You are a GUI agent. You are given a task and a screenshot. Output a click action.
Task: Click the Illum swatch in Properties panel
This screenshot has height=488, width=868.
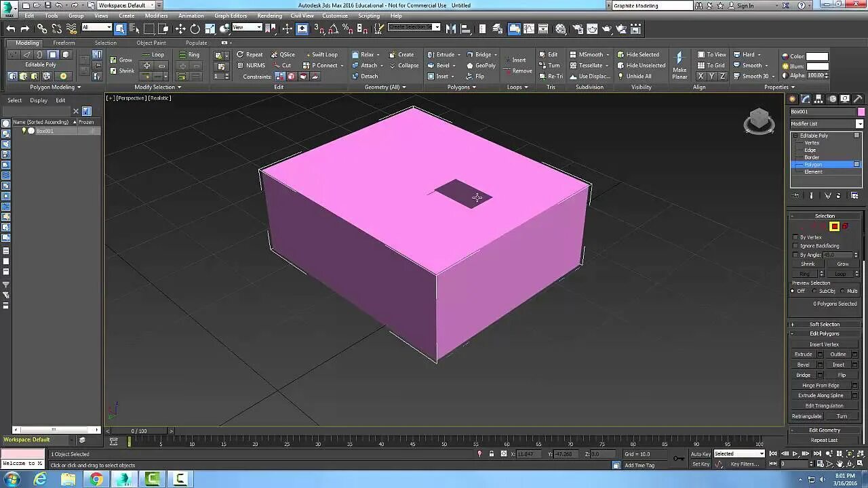pos(817,66)
